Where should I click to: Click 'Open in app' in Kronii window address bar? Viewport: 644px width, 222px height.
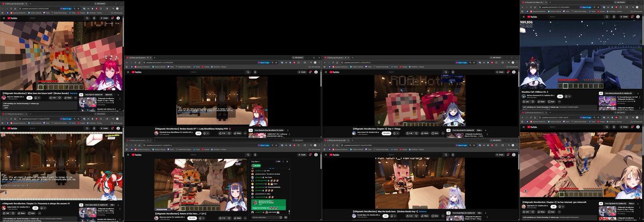pyautogui.click(x=462, y=63)
